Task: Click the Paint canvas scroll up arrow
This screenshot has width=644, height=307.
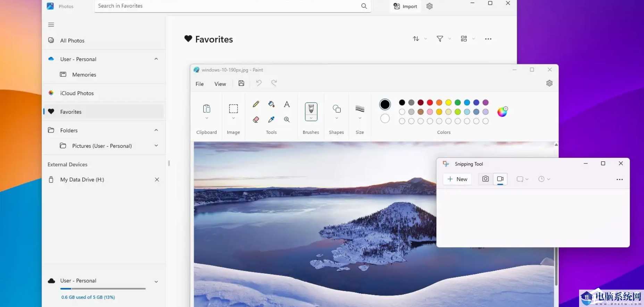Action: coord(556,145)
